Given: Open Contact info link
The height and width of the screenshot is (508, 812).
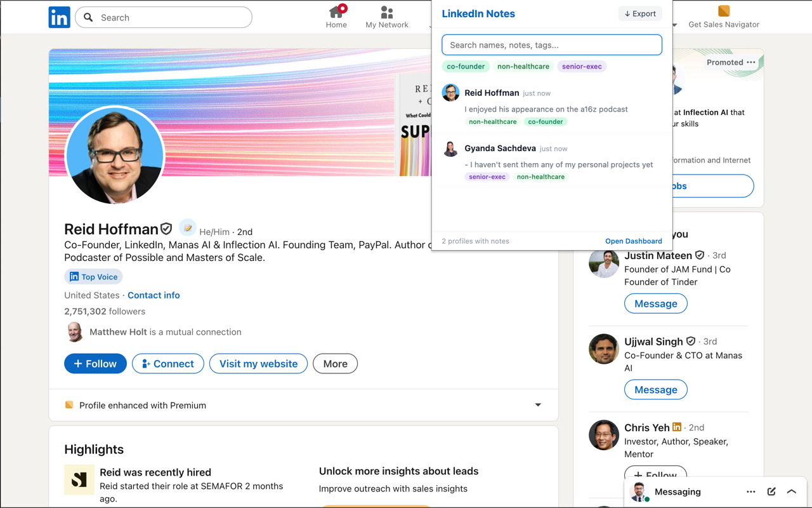Looking at the screenshot, I should [154, 295].
